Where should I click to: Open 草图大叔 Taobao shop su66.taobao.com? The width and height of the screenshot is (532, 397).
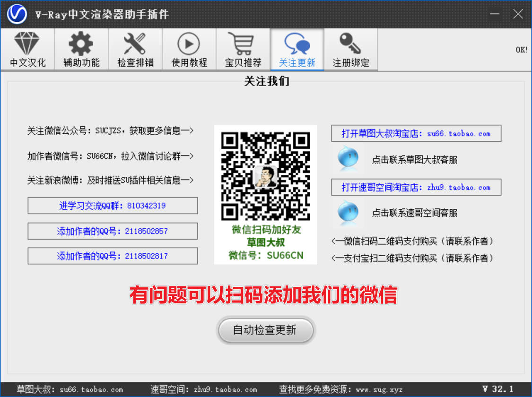(416, 134)
